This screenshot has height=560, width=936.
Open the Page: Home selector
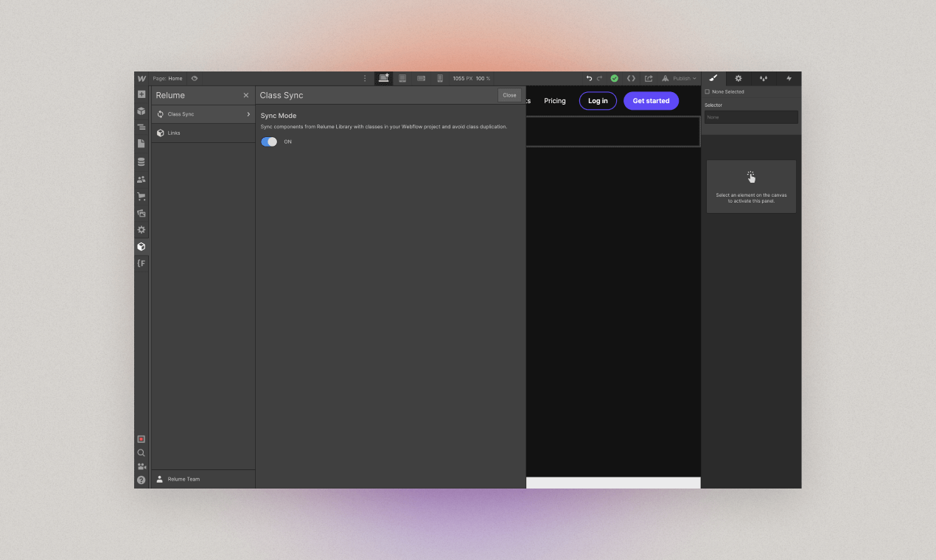pyautogui.click(x=167, y=78)
